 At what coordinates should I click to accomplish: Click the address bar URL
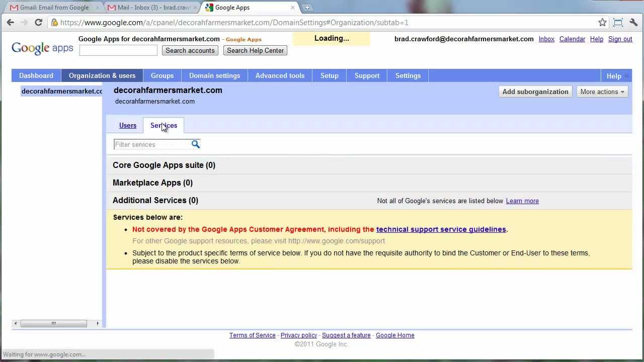[234, 23]
